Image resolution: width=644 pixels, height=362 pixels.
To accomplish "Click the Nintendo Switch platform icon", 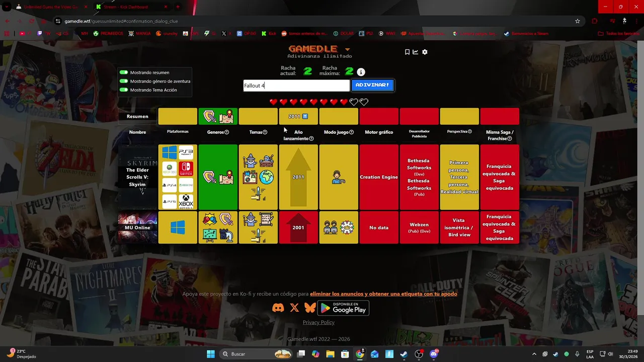I will click(186, 169).
